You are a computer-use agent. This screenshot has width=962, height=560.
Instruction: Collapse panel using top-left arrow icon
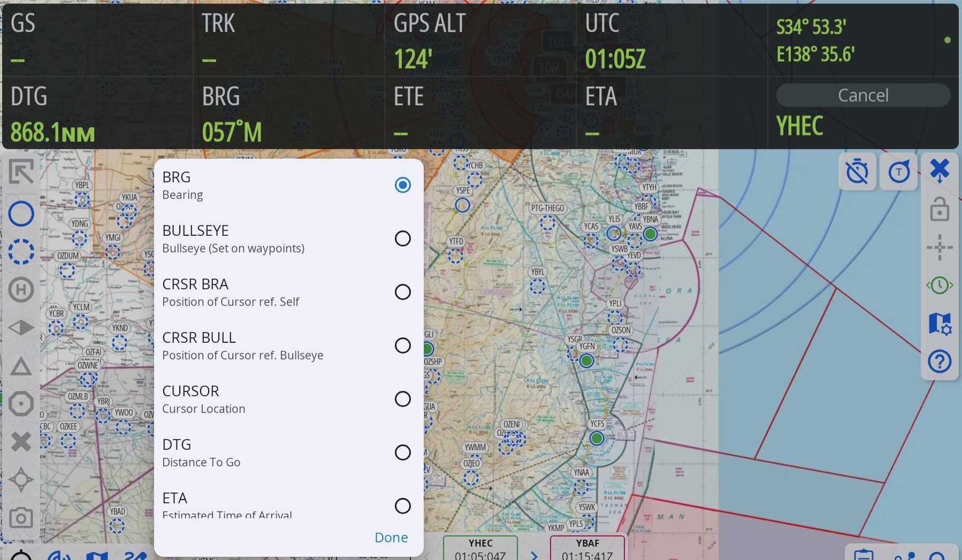pyautogui.click(x=21, y=172)
